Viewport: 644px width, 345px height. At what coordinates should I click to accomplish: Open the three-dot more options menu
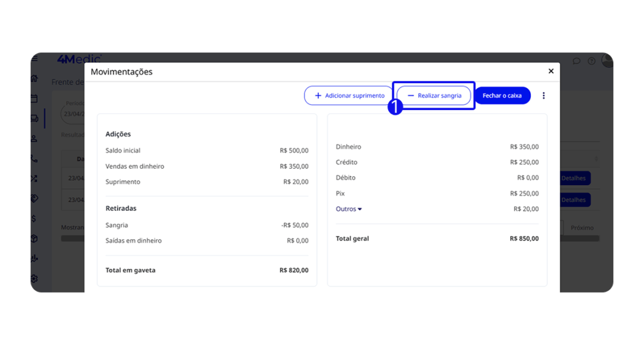(x=544, y=96)
